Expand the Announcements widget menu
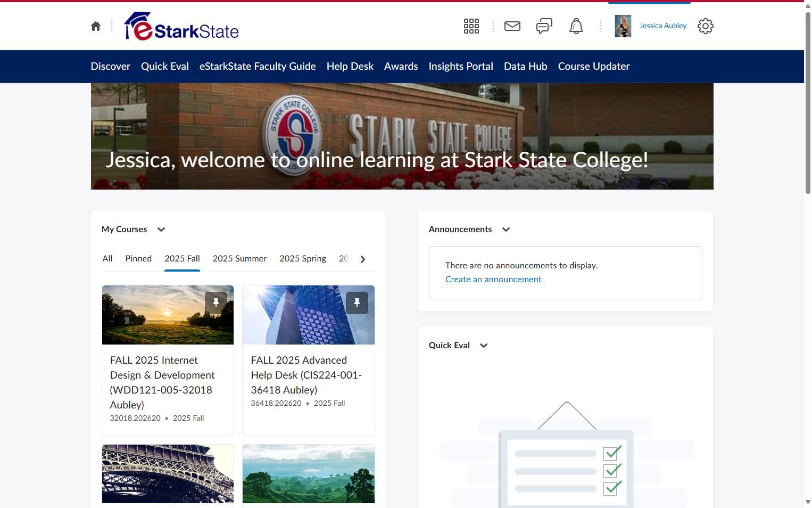This screenshot has height=508, width=812. 506,230
